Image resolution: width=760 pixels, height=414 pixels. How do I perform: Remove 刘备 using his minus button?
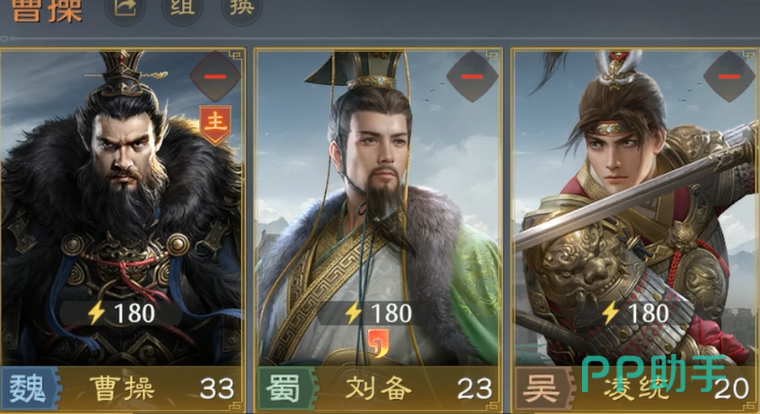click(x=472, y=77)
